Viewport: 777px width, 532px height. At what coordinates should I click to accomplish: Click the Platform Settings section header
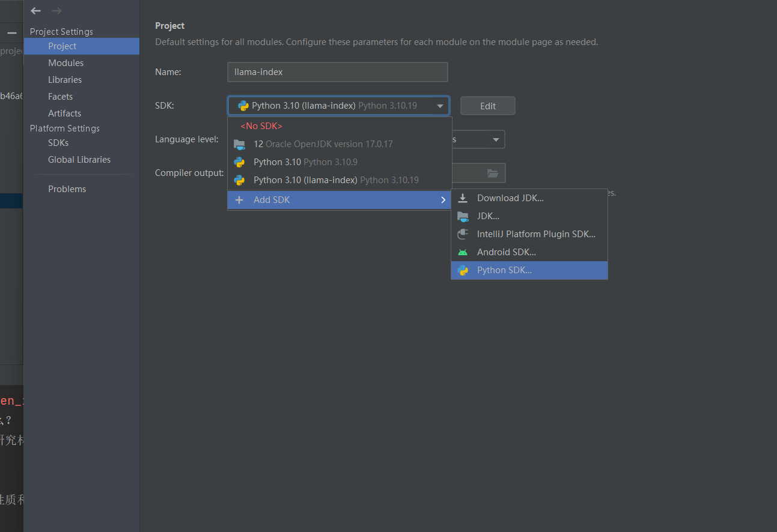tap(65, 128)
